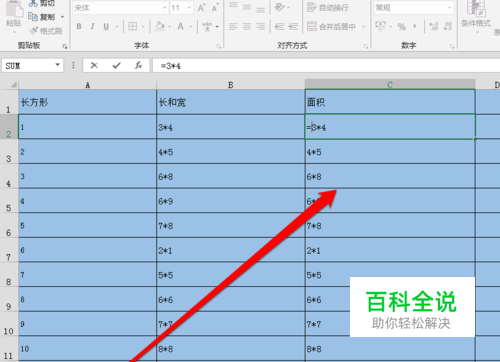Image resolution: width=500 pixels, height=362 pixels.
Task: Click the Font Color 'A' icon
Action: click(180, 26)
